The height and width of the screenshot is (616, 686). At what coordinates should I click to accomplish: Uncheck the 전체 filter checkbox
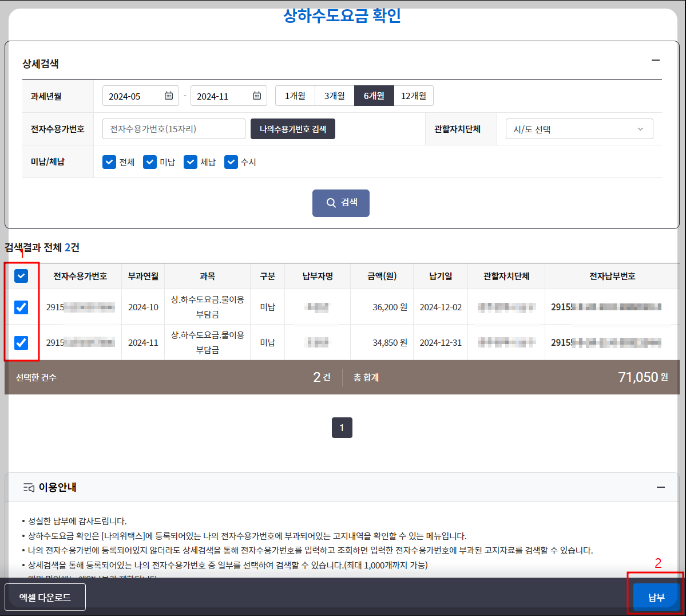click(109, 162)
